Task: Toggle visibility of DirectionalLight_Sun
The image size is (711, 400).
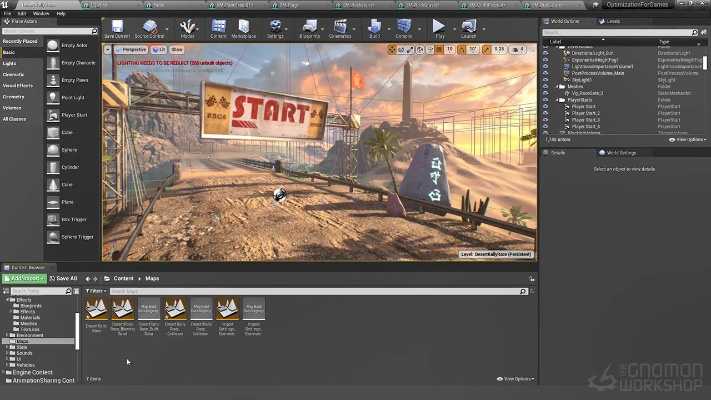Action: pos(545,53)
